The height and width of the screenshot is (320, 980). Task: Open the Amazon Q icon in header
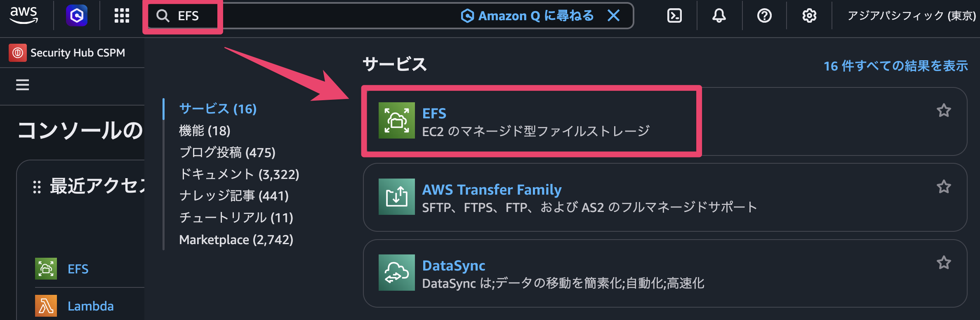coord(77,16)
